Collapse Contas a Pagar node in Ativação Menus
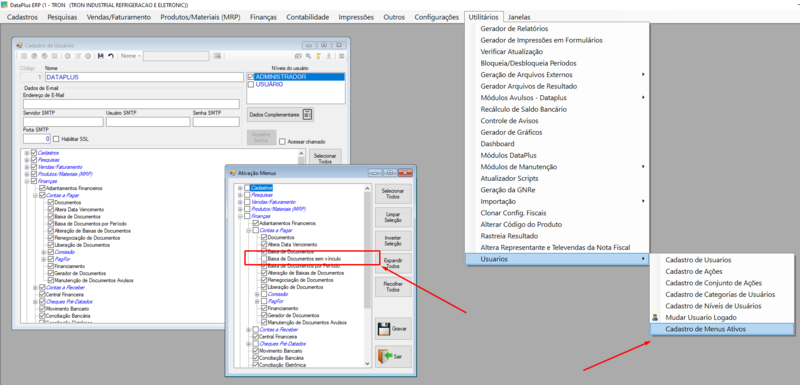The width and height of the screenshot is (800, 385). [x=248, y=230]
